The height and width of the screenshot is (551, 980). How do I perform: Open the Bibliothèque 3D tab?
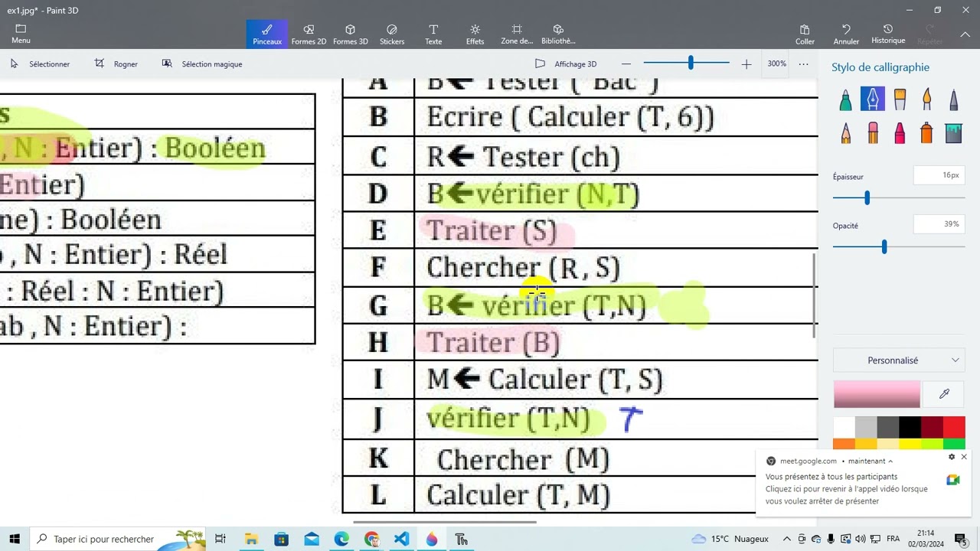[558, 34]
